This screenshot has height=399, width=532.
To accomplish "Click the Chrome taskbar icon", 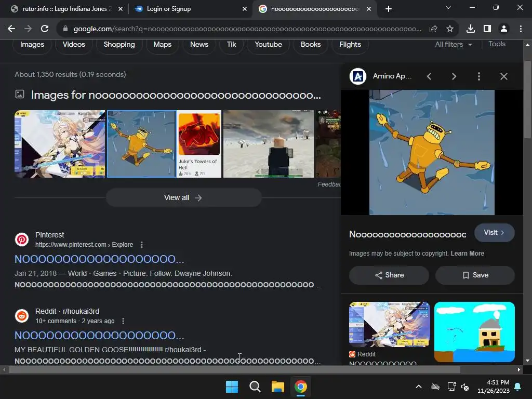I will (301, 387).
